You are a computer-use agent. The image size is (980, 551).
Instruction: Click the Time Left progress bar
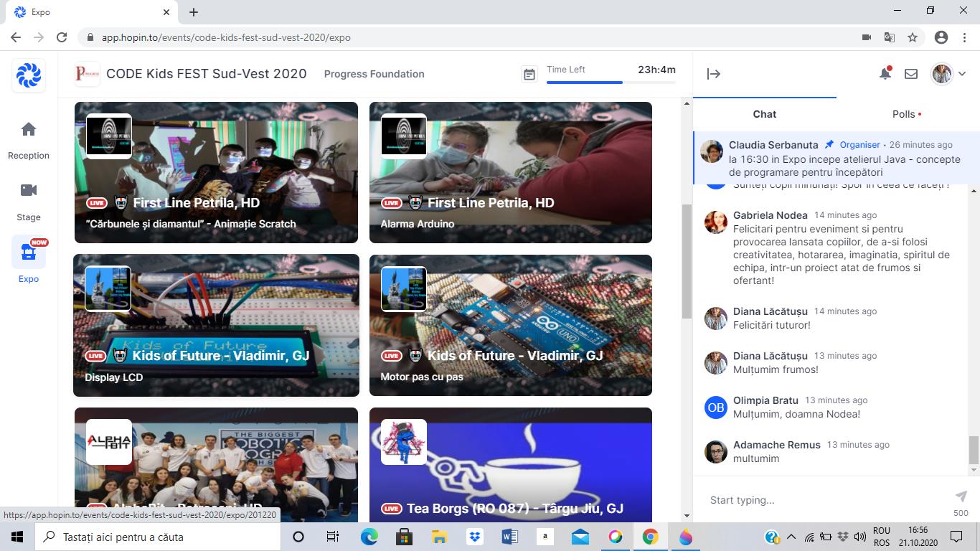611,83
